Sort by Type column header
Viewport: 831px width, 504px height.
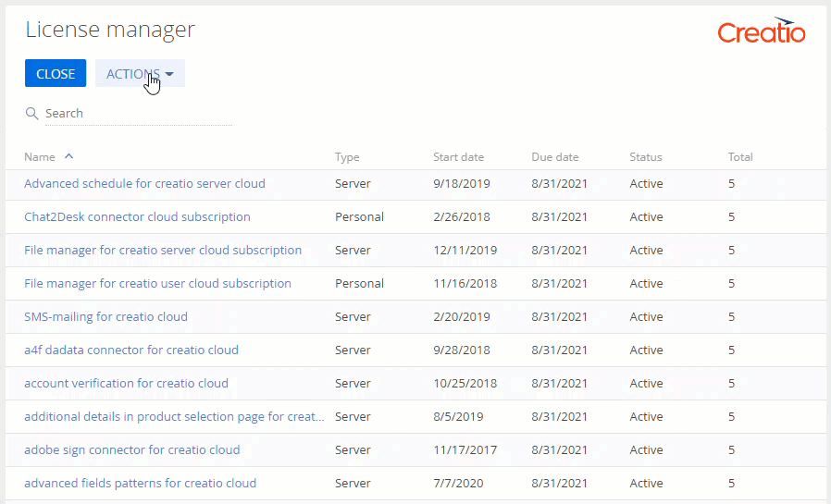[x=347, y=157]
